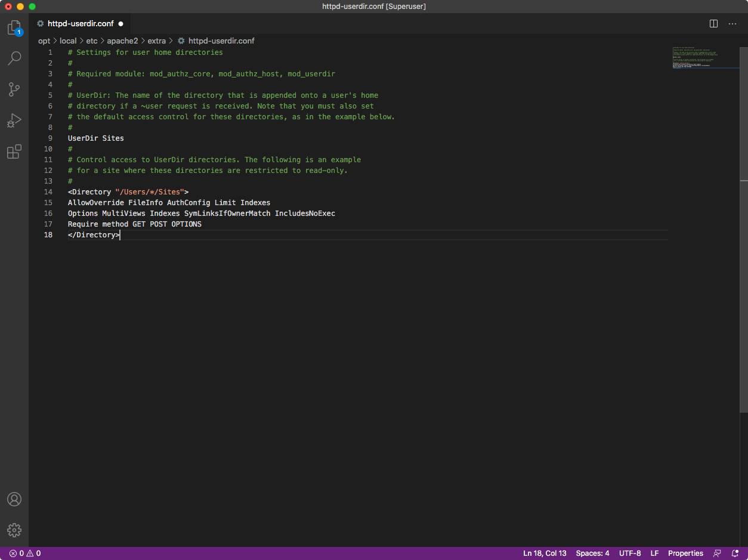This screenshot has width=748, height=560.
Task: Open the Accounts menu icon
Action: click(14, 499)
